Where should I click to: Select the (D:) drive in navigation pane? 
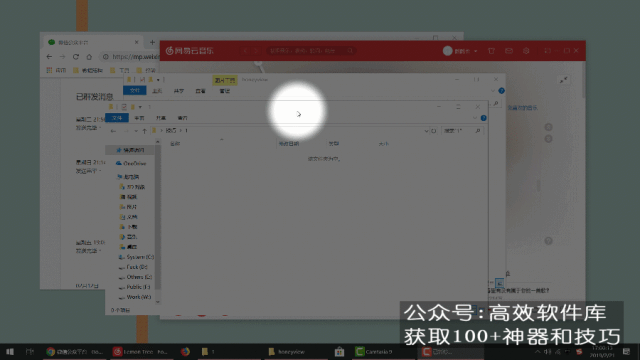coord(133,267)
